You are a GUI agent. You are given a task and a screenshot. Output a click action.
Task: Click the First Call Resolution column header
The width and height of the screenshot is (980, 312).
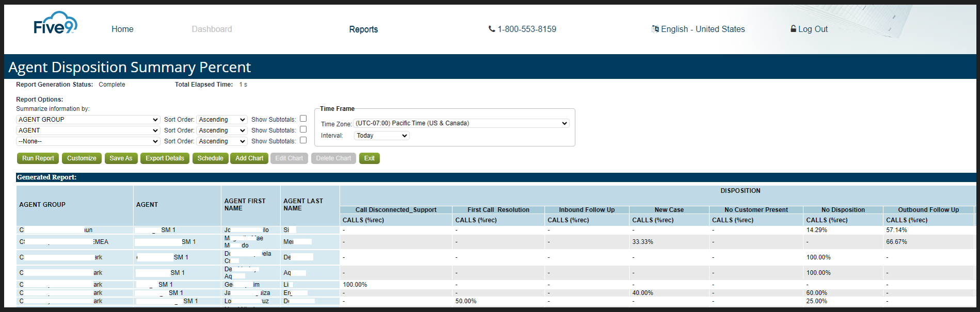coord(498,210)
